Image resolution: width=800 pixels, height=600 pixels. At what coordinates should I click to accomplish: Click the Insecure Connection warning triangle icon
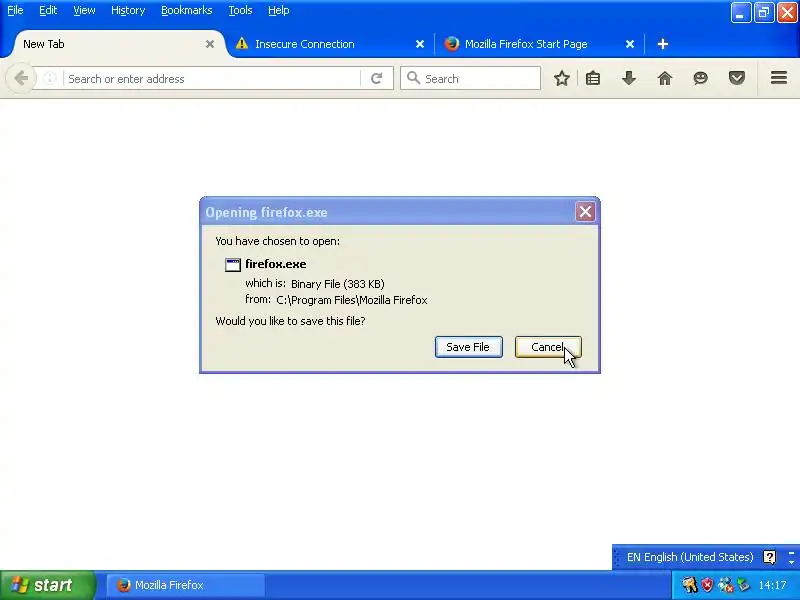(x=242, y=44)
